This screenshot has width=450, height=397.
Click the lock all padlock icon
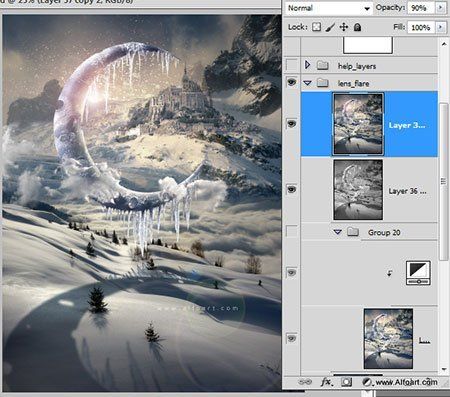(357, 27)
